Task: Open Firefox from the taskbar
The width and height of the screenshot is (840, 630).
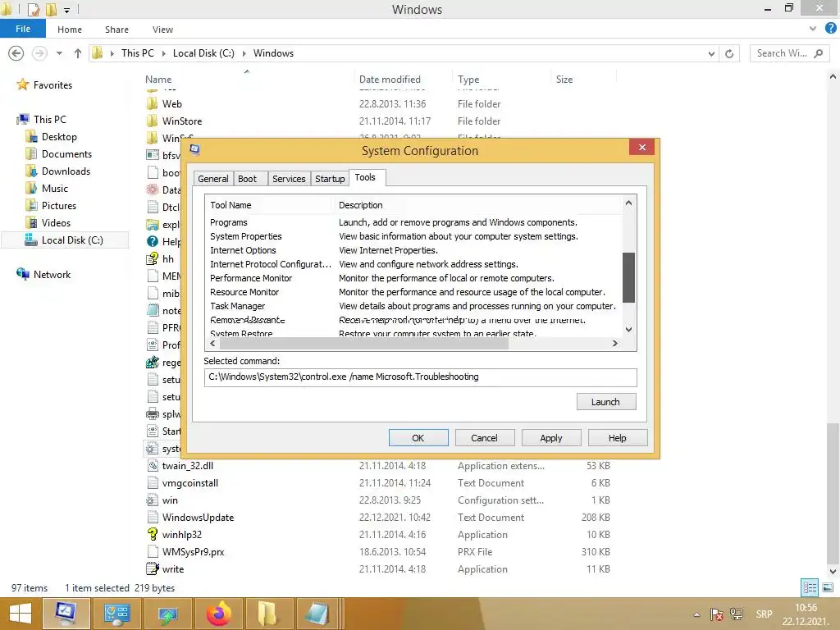Action: pos(219,614)
